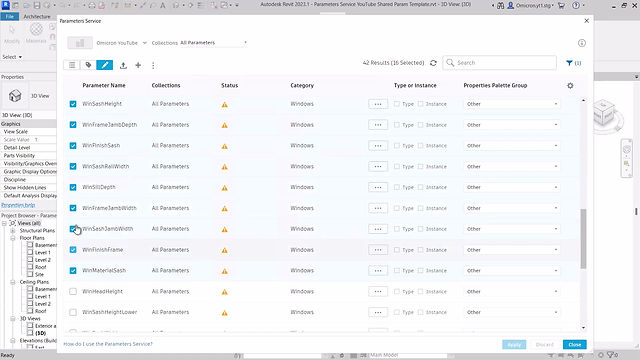Click the tag labels icon
The width and height of the screenshot is (640, 360).
coord(88,65)
